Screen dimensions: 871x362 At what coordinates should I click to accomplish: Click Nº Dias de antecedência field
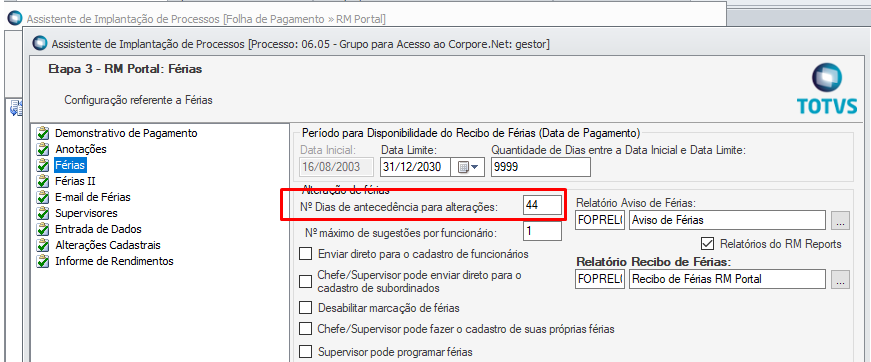click(x=542, y=205)
